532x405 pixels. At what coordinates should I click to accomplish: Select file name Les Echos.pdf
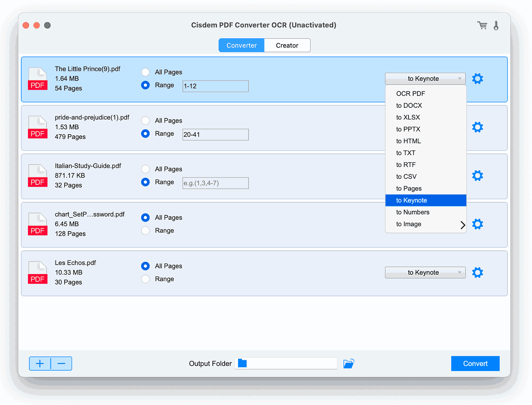(75, 263)
